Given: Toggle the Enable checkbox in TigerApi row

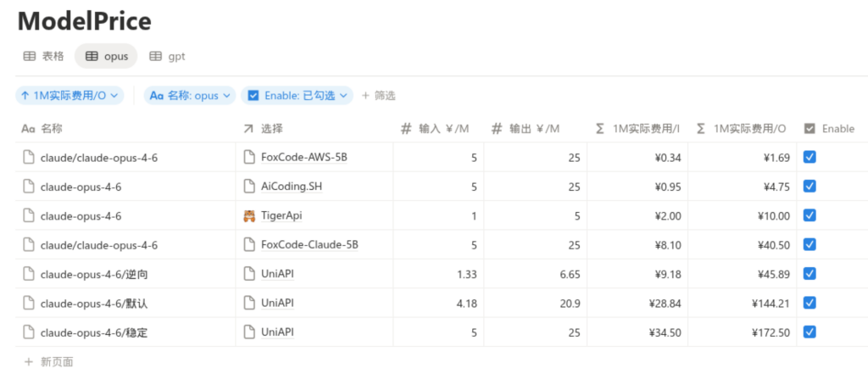Looking at the screenshot, I should pyautogui.click(x=810, y=215).
